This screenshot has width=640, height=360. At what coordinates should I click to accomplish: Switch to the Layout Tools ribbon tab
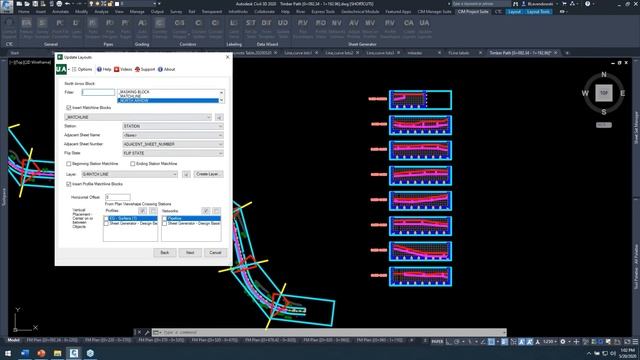coord(538,12)
